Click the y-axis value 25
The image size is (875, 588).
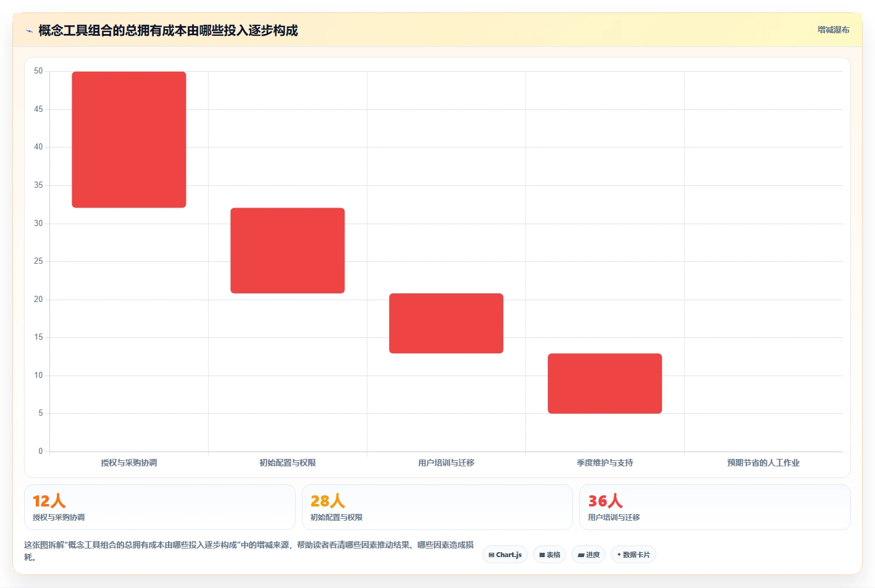point(38,261)
